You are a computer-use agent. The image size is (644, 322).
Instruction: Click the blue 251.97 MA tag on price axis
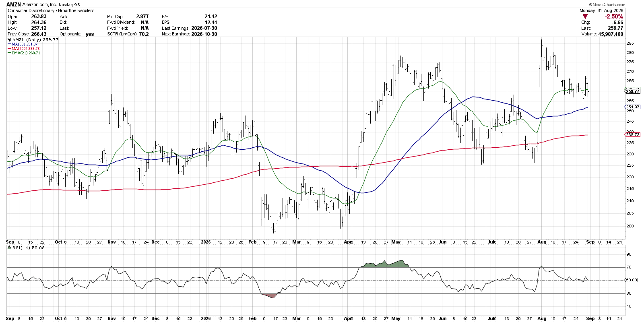[633, 107]
